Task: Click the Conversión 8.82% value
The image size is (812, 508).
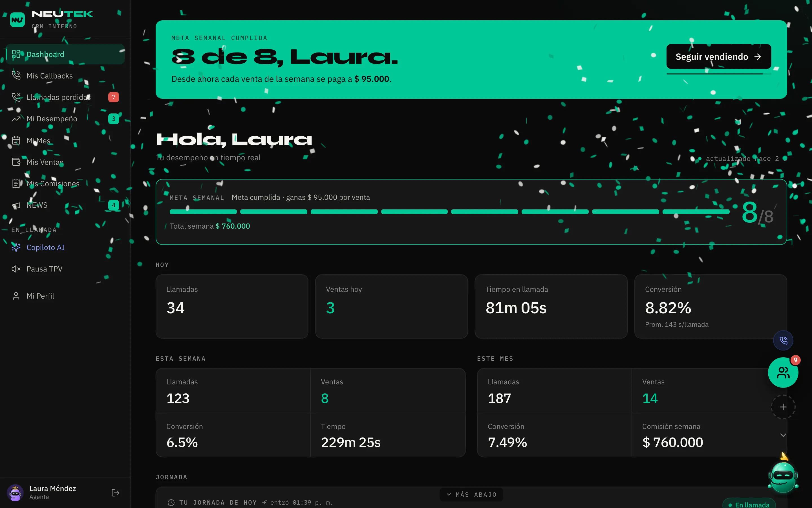Action: 668,308
